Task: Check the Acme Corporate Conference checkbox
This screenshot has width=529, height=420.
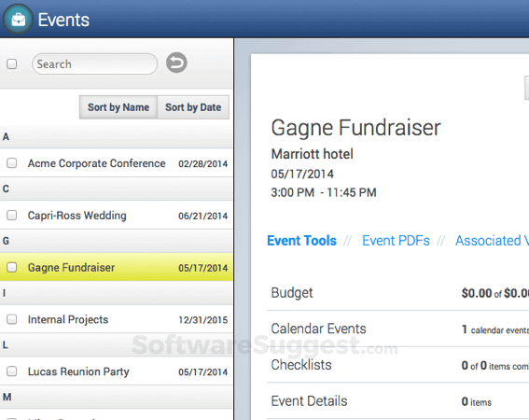Action: (12, 163)
